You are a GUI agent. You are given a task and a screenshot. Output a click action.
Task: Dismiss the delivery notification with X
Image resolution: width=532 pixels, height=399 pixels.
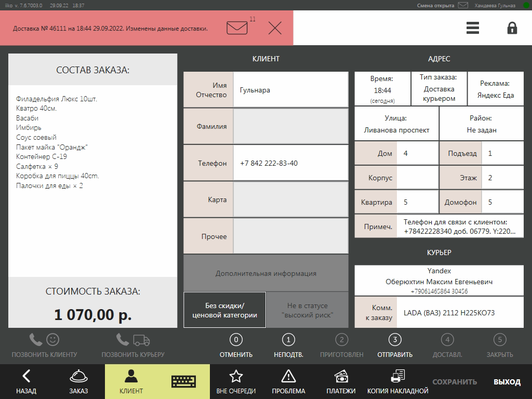(x=275, y=28)
